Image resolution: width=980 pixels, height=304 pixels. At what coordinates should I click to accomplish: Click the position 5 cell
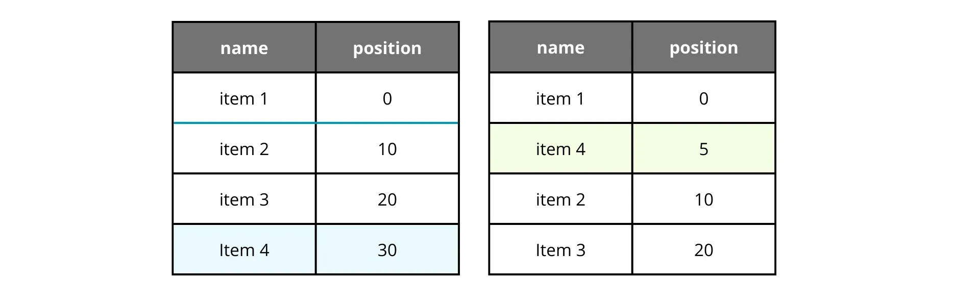[x=703, y=148]
